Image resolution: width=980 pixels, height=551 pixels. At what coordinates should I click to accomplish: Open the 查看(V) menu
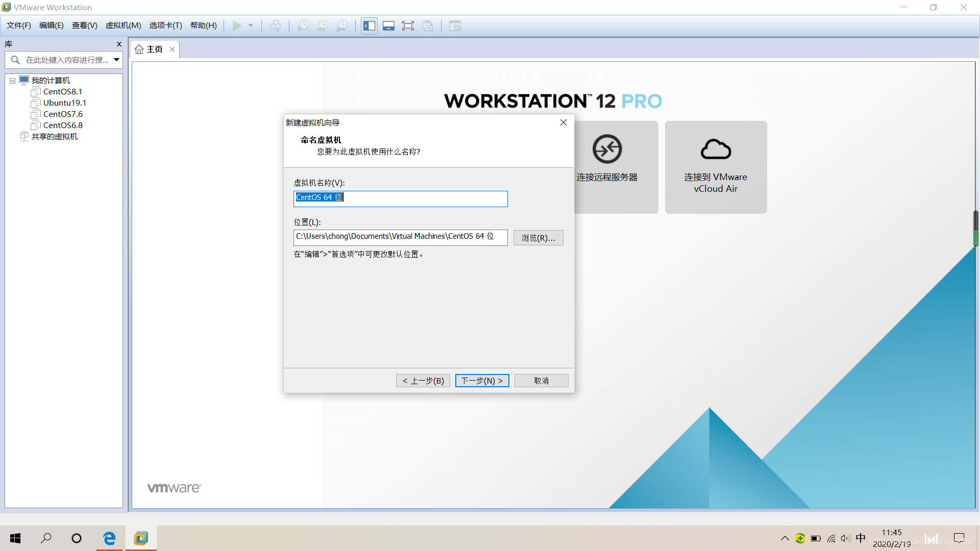point(85,26)
